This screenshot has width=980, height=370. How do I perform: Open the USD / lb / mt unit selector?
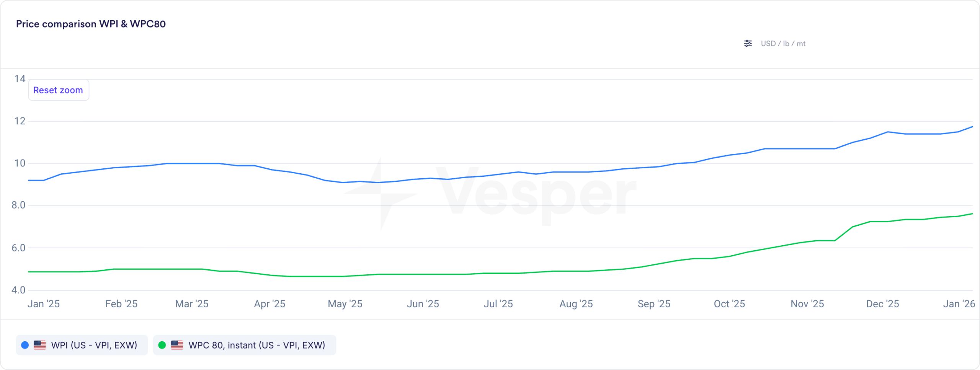[x=783, y=44]
